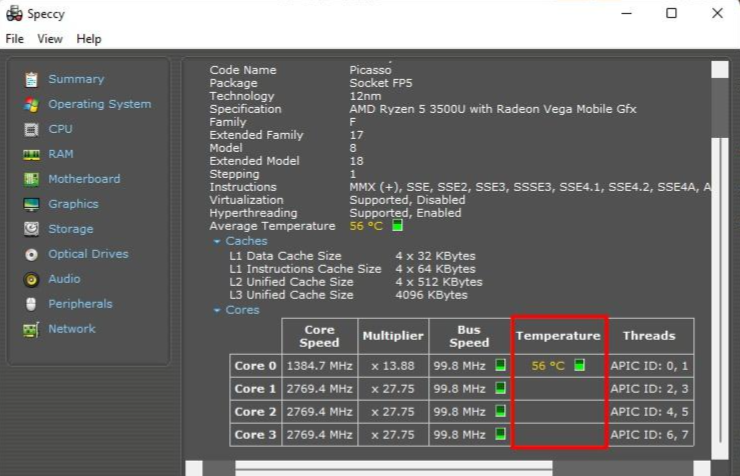The width and height of the screenshot is (740, 476).
Task: Open the Peripherals page link
Action: 80,304
